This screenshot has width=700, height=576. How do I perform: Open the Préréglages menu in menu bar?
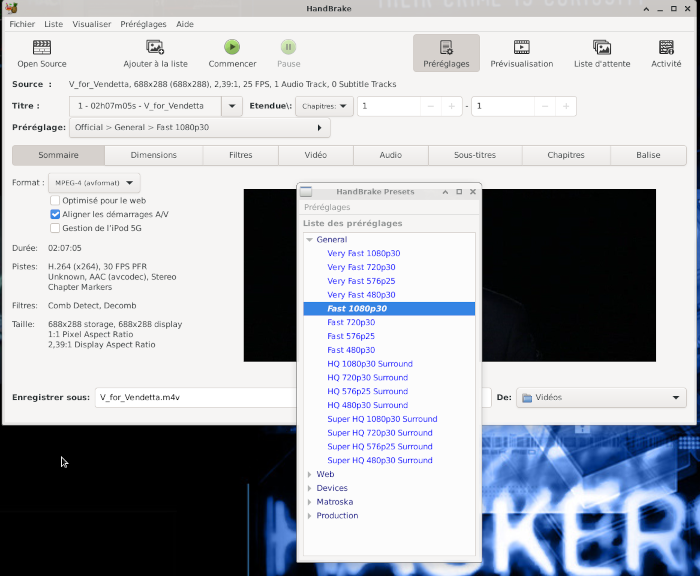pyautogui.click(x=143, y=23)
